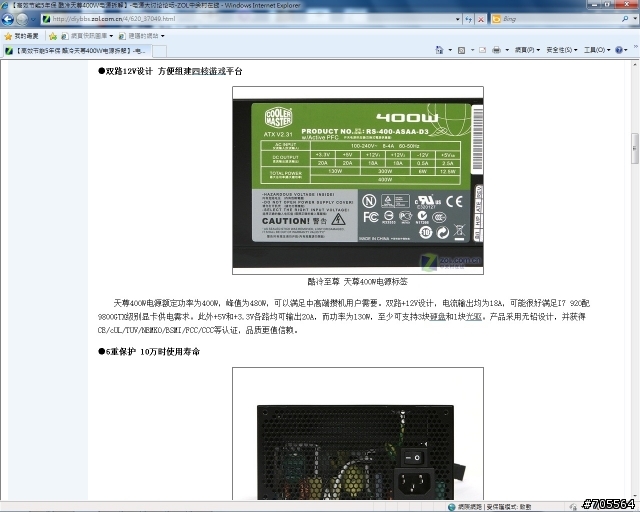Click the ZOL site icon in address bar
The image size is (640, 512).
click(46, 19)
